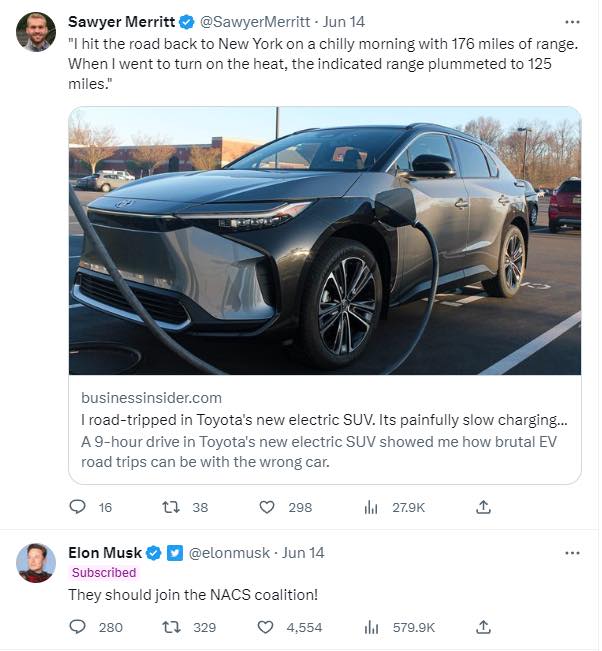Open Elon Musk's profile avatar
The width and height of the screenshot is (602, 651).
pos(36,563)
